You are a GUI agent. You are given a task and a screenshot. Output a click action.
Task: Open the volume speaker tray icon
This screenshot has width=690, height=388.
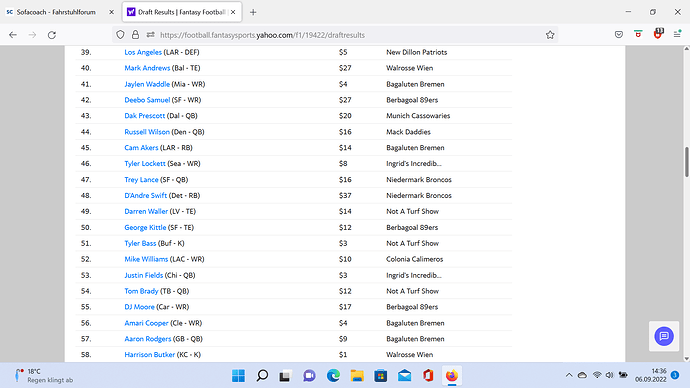point(609,375)
